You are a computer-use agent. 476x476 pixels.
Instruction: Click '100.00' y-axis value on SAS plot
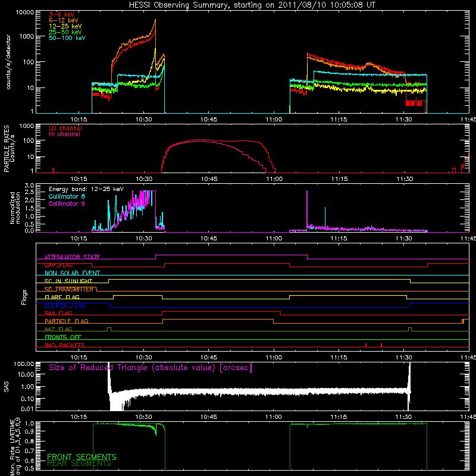point(24,364)
